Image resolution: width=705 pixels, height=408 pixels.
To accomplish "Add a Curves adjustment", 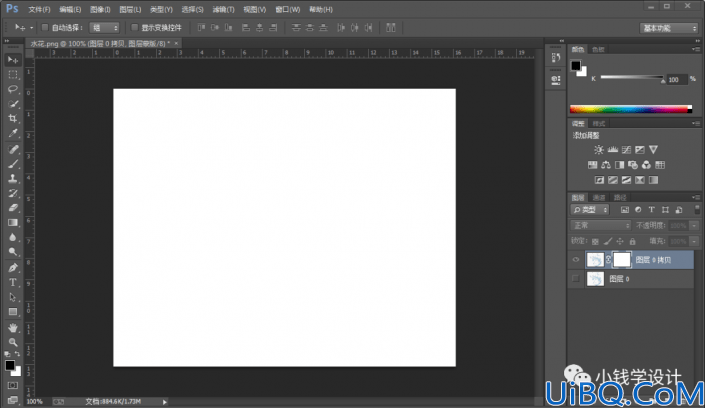I will (626, 149).
